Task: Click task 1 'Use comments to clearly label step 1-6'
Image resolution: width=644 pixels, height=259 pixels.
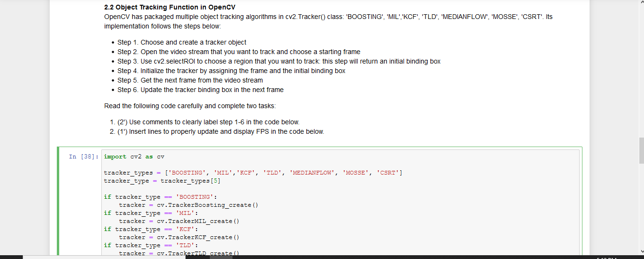Action: pyautogui.click(x=208, y=122)
